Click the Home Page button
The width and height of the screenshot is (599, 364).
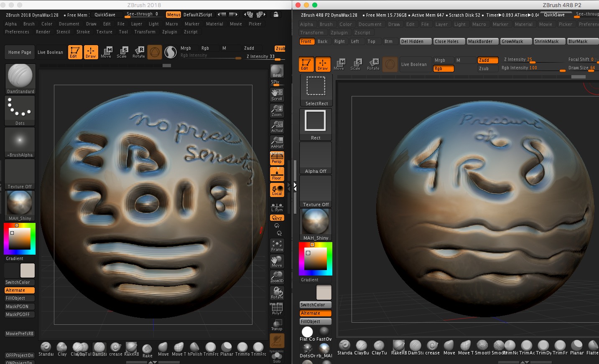[x=20, y=52]
